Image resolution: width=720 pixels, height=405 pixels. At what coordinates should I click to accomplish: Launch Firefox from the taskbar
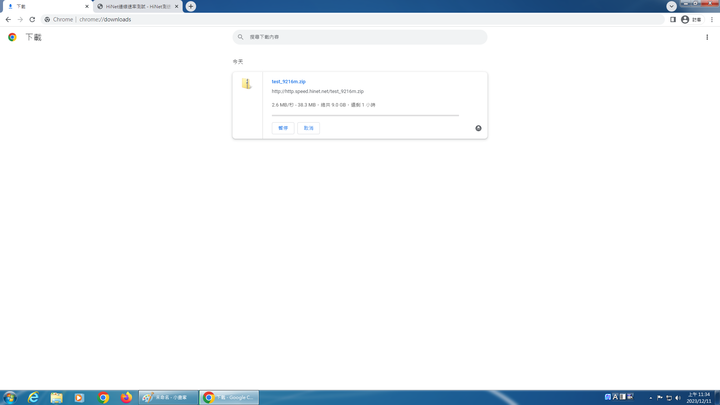(126, 398)
